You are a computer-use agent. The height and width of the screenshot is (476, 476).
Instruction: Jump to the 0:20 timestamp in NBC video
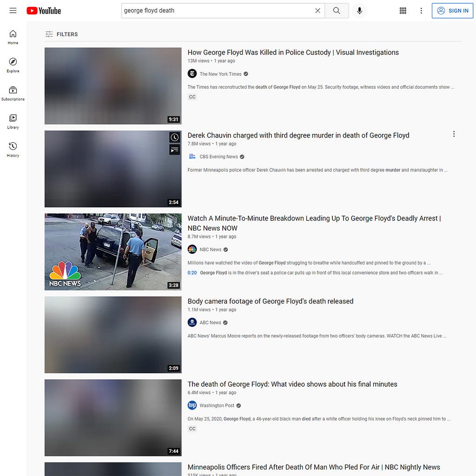pos(192,272)
